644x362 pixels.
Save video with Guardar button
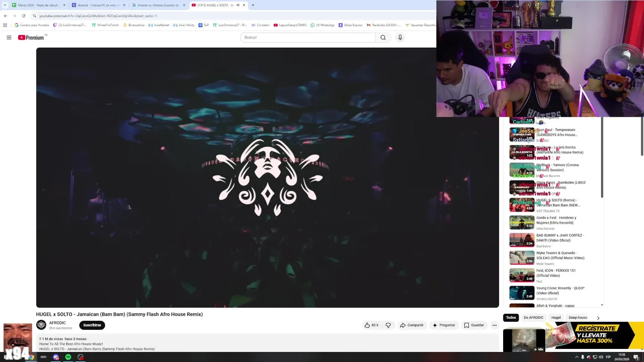[474, 325]
